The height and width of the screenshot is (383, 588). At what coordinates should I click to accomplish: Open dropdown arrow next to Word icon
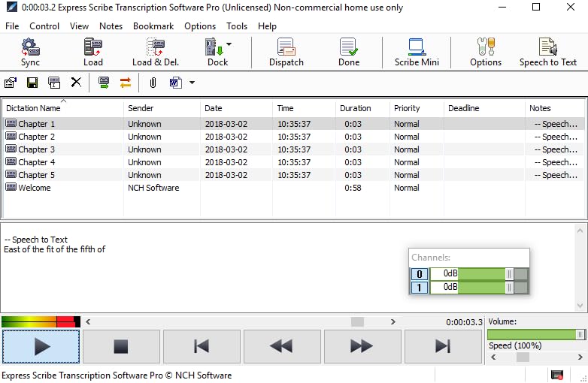click(192, 83)
